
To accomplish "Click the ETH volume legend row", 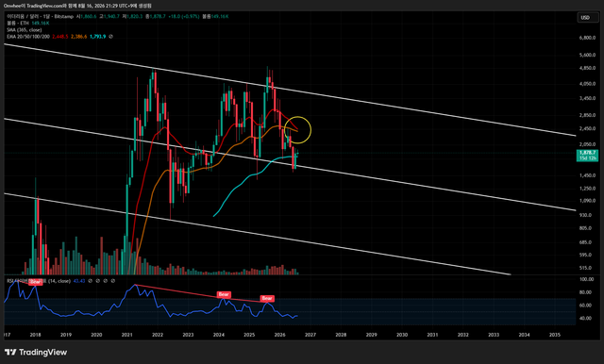I will point(27,23).
